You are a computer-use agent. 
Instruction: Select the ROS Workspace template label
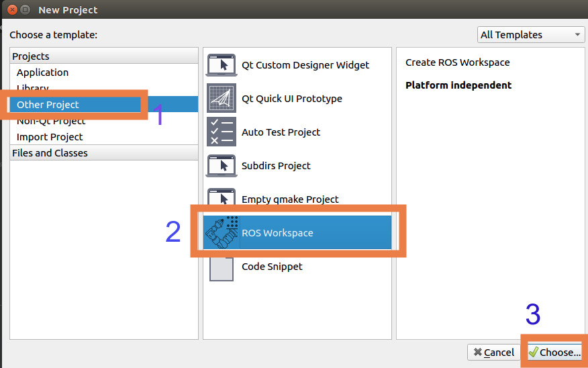277,233
